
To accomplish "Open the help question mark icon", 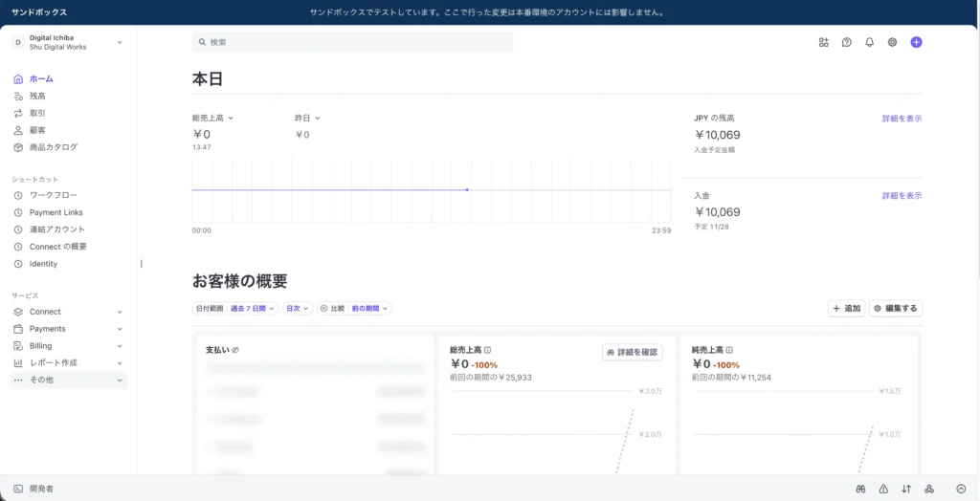I will pyautogui.click(x=846, y=42).
